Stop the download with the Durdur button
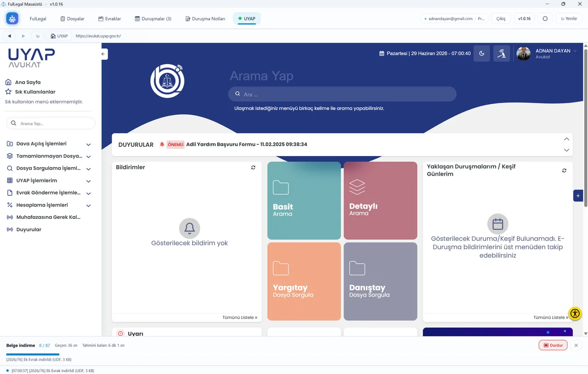This screenshot has width=588, height=374. [x=553, y=345]
